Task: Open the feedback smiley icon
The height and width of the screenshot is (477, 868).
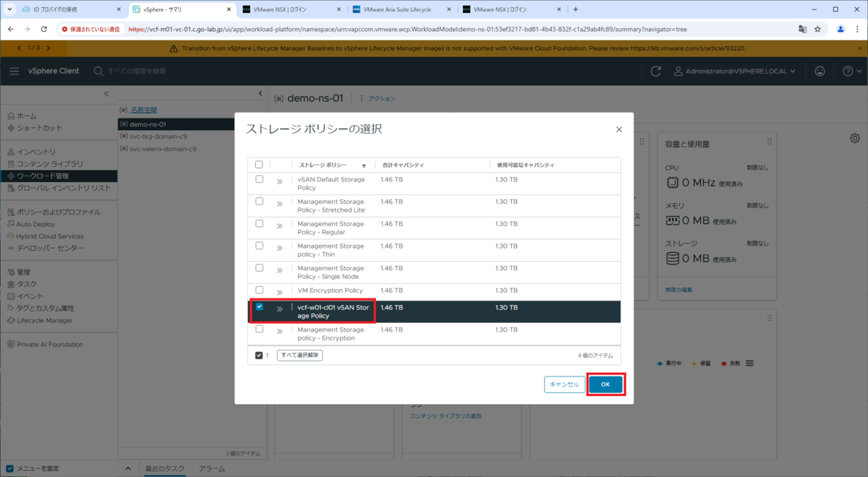Action: [820, 71]
